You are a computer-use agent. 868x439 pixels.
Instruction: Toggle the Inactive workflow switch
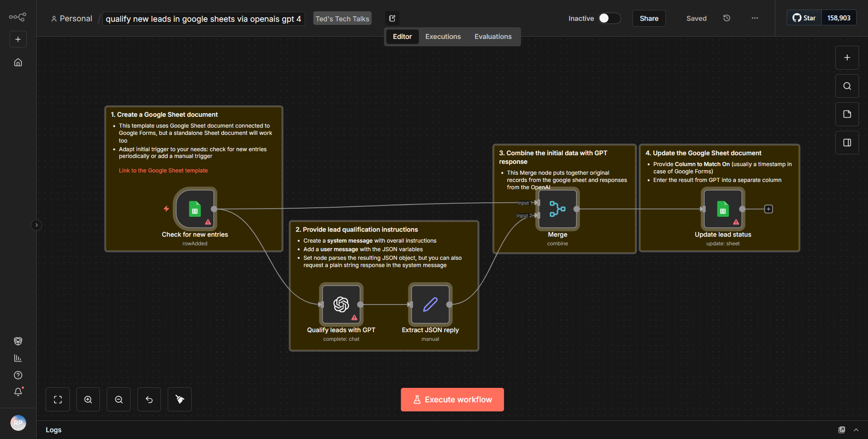(609, 18)
